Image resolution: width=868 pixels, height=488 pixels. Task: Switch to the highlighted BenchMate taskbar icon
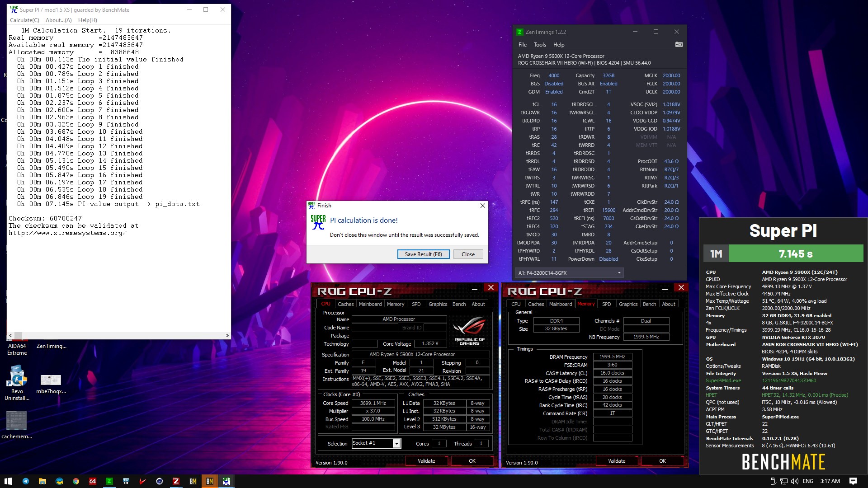tap(210, 481)
